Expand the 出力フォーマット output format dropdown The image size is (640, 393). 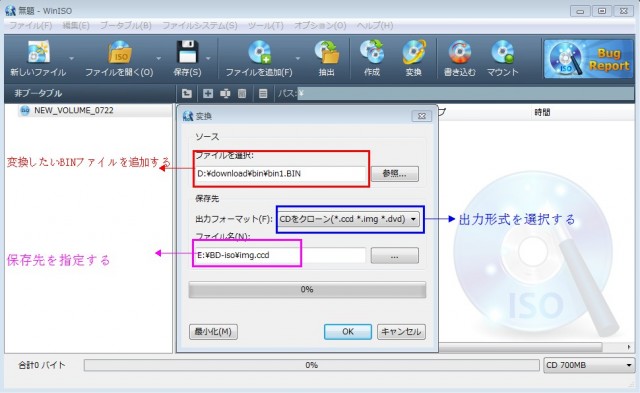(x=349, y=219)
